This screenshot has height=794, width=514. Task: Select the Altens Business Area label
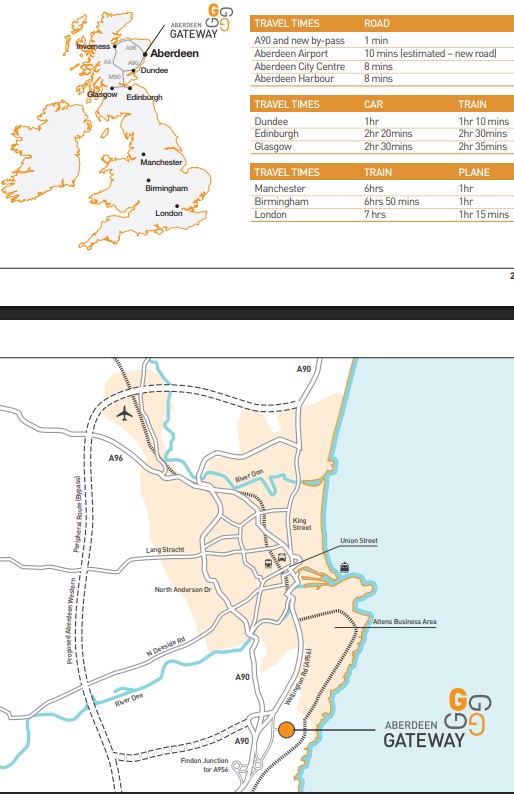[404, 621]
